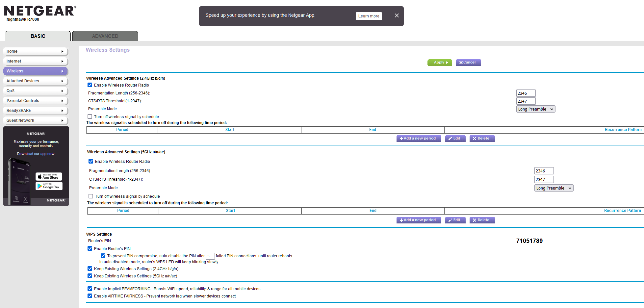The height and width of the screenshot is (308, 644).
Task: Cancel the wireless settings changes
Action: [x=468, y=63]
